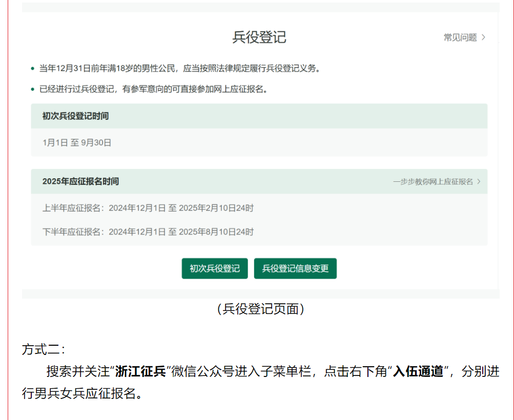Click the sentence about 男性公民 registration duty

pyautogui.click(x=179, y=68)
